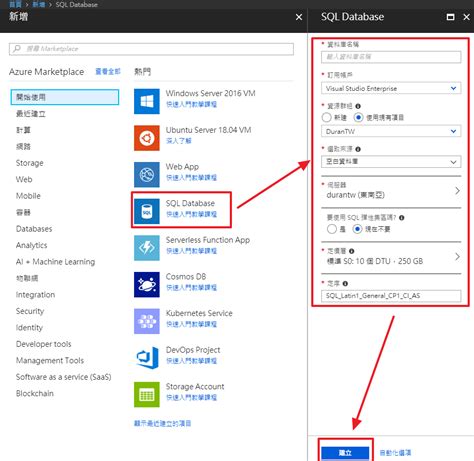This screenshot has width=474, height=461.
Task: Show info tooltip for select source field
Action: [358, 149]
